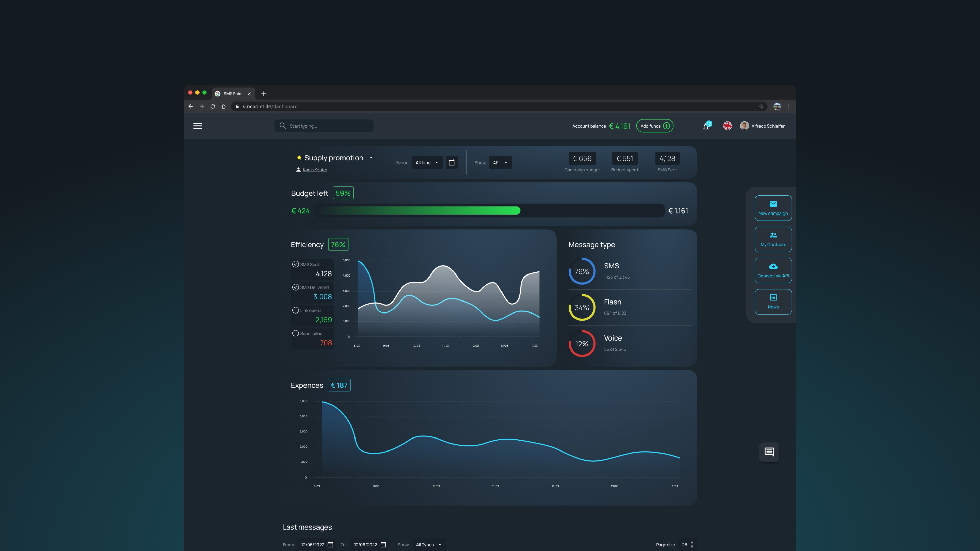This screenshot has height=551, width=980.
Task: Click the News sidebar shortcut
Action: click(x=773, y=302)
